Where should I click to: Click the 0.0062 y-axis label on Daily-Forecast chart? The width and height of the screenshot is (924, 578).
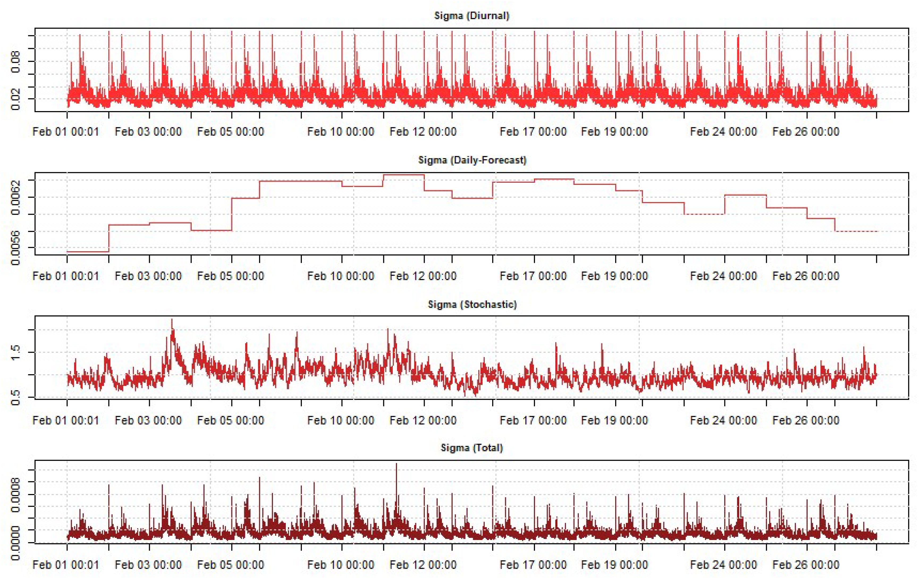(15, 197)
